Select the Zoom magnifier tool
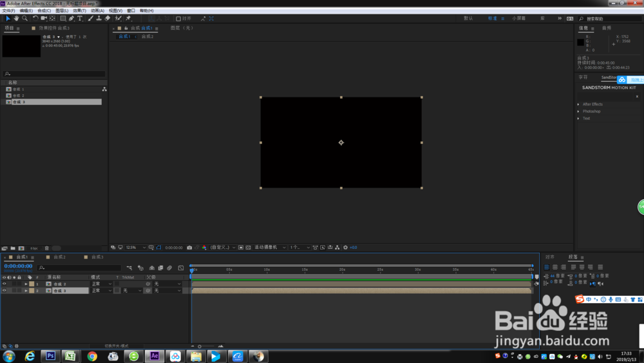The width and height of the screenshot is (644, 363). [24, 19]
